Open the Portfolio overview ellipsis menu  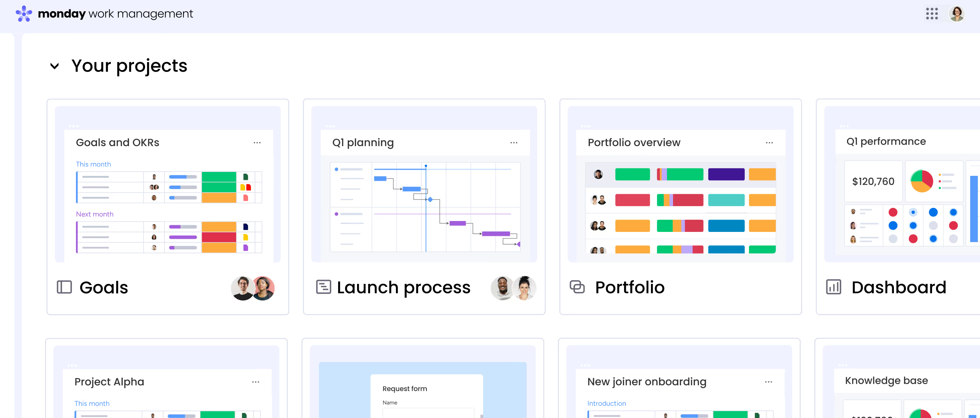pos(769,142)
